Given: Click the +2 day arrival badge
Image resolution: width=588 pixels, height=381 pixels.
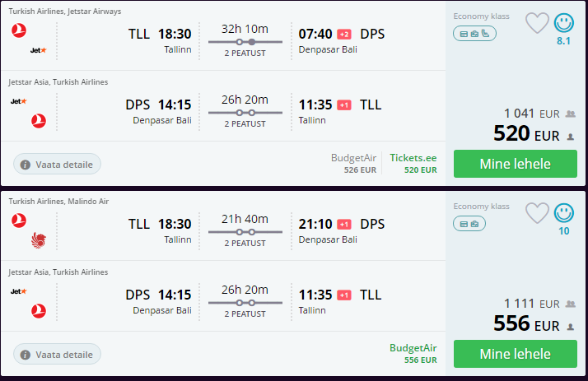Looking at the screenshot, I should [344, 35].
